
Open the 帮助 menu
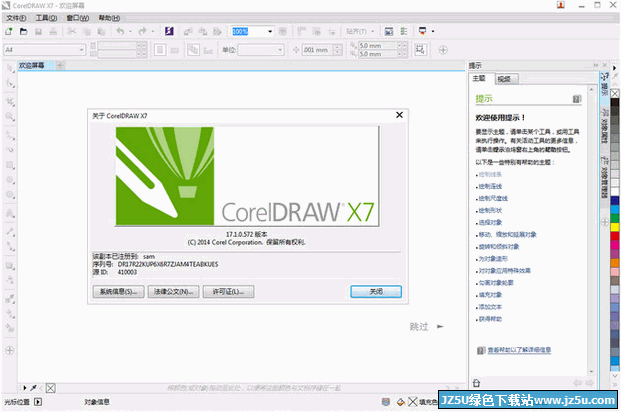tap(109, 18)
